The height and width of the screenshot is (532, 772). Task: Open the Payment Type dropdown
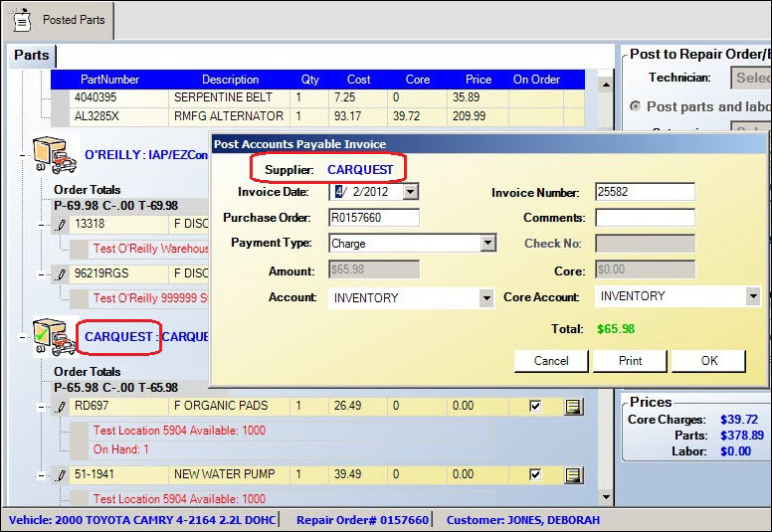487,244
